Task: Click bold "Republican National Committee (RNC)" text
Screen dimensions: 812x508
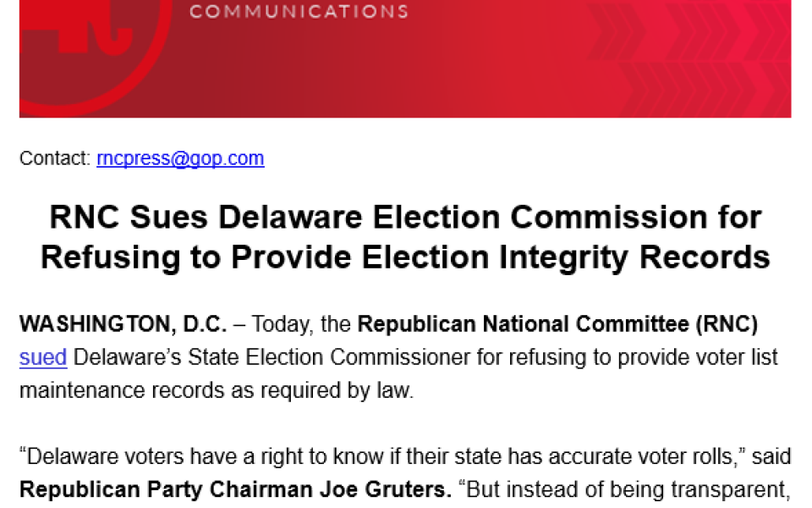Action: point(557,324)
